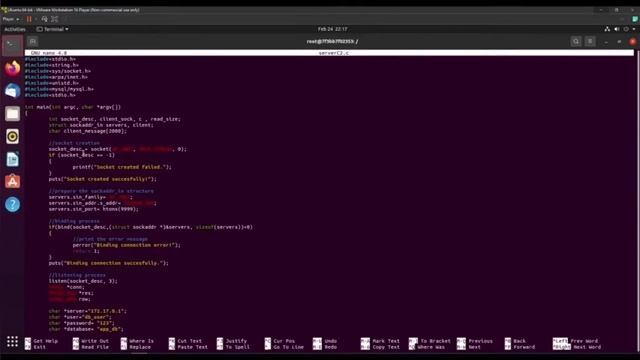Open the Activities overview

click(x=15, y=29)
